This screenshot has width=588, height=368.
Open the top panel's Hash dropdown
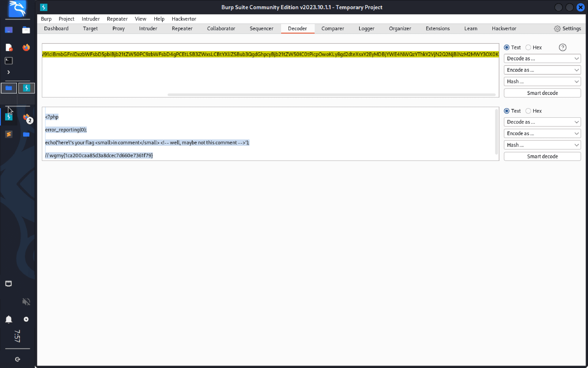coord(542,81)
